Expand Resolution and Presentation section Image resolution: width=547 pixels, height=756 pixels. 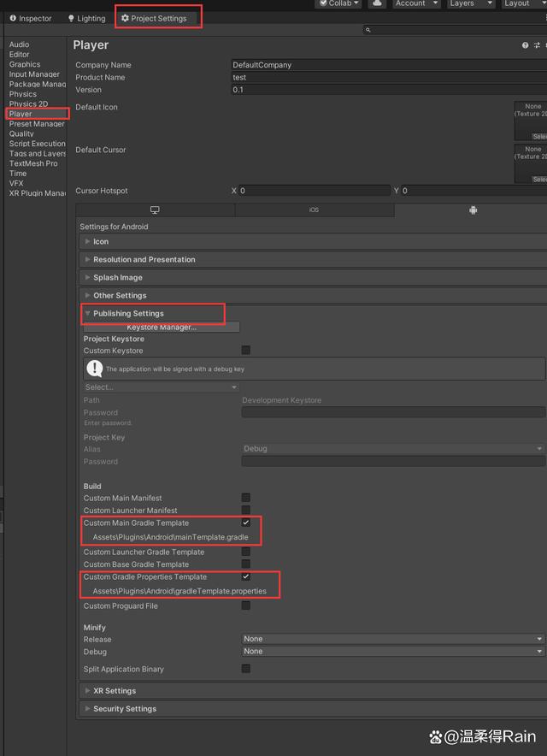[313, 259]
